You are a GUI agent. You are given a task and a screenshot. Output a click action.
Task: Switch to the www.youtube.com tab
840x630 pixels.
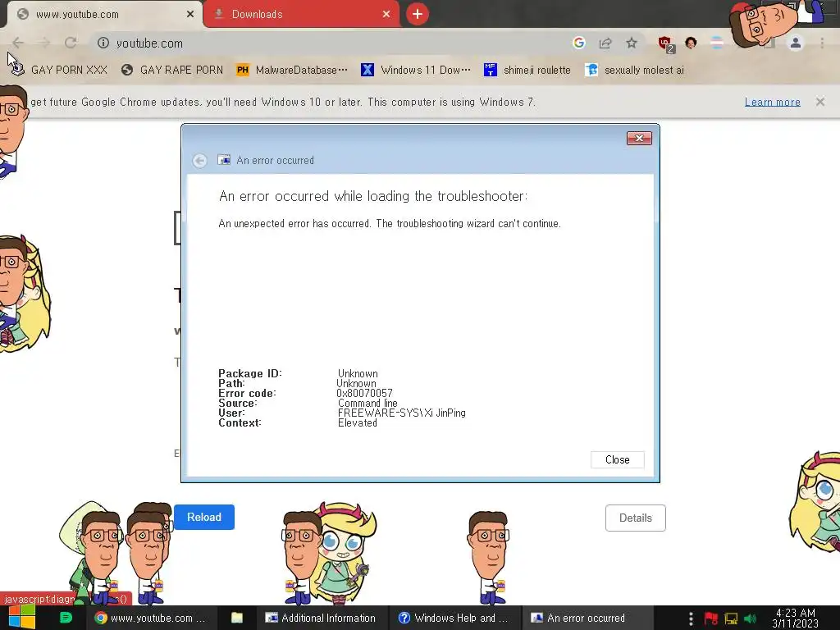tap(104, 15)
